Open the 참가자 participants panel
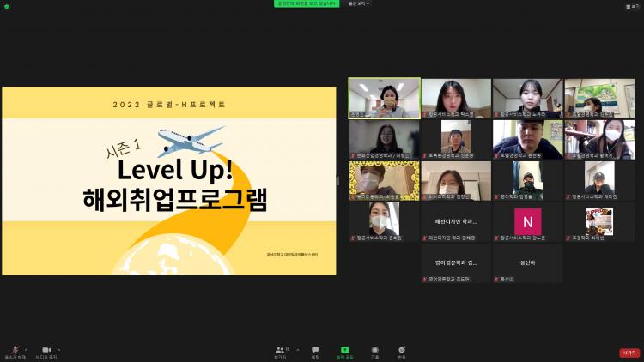Screen dimensions: 644x362 (280, 350)
